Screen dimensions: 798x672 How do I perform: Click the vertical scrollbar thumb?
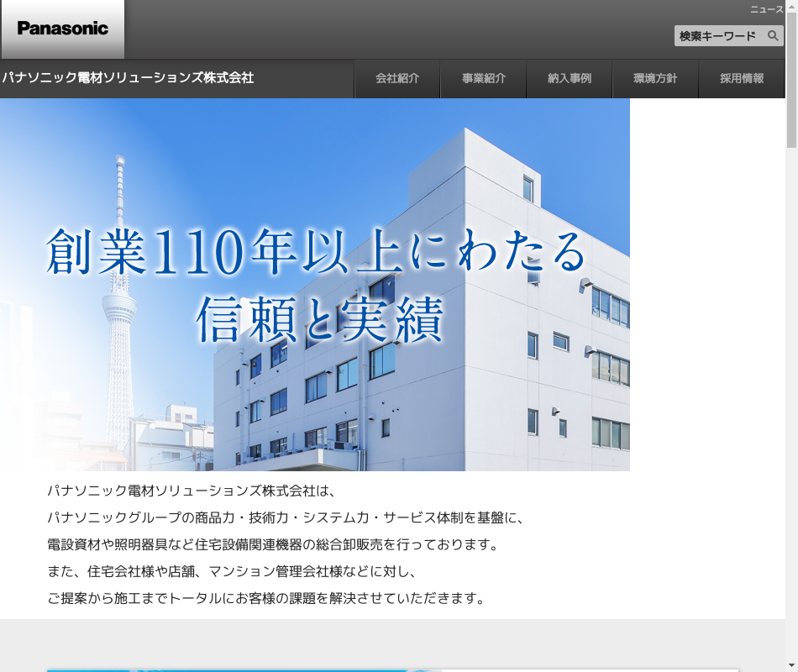click(791, 76)
